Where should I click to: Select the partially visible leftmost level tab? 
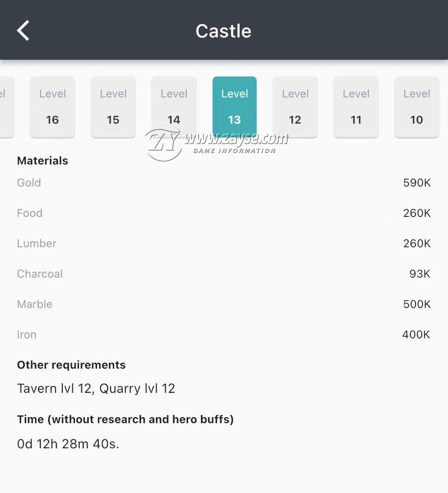[x=6, y=107]
